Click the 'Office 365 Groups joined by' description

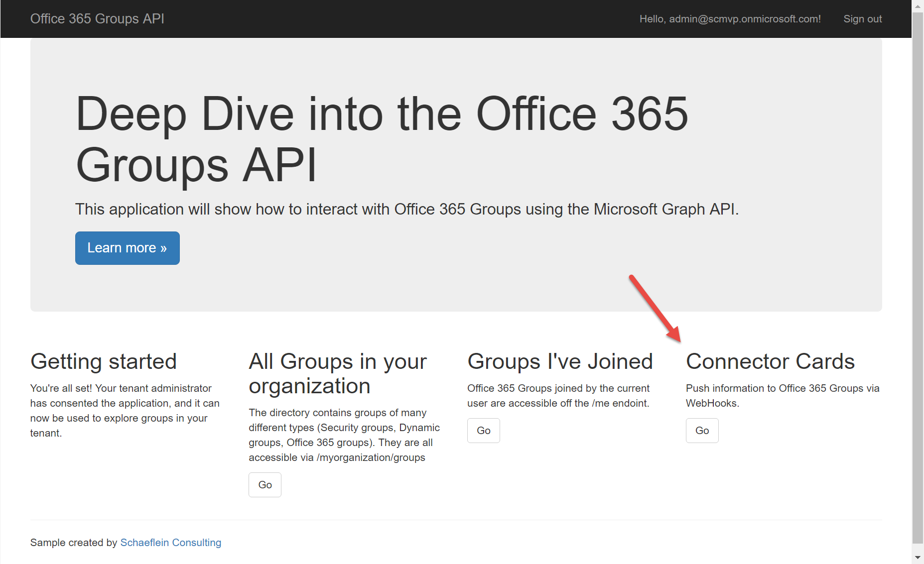click(558, 396)
